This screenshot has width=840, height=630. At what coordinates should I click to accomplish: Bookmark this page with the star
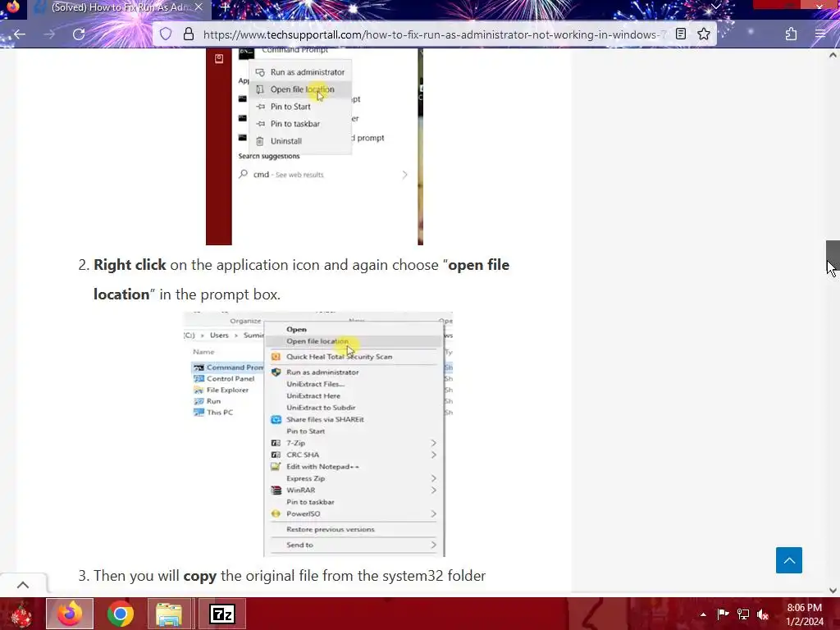704,34
